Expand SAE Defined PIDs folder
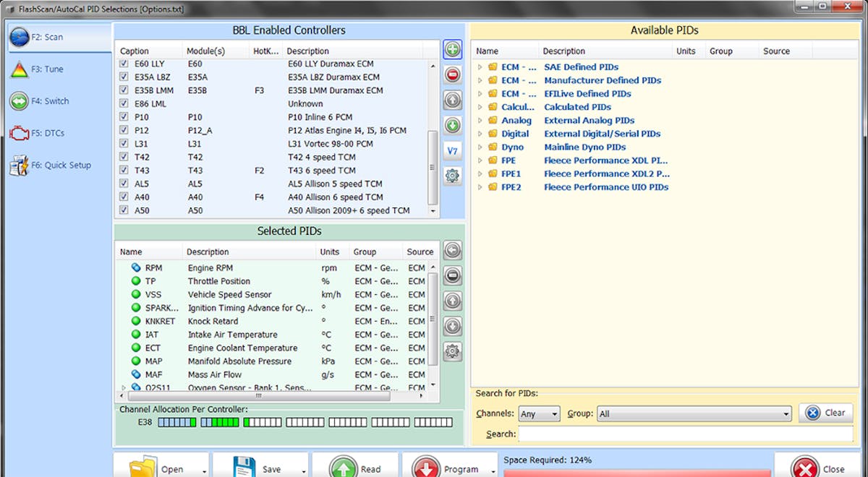Screen dimensions: 868x477 click(x=480, y=67)
